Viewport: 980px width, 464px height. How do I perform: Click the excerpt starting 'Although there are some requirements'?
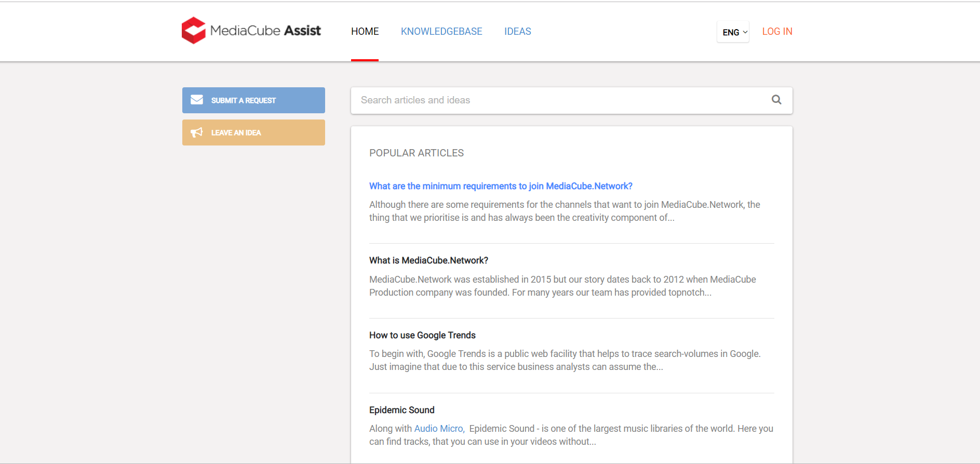click(565, 211)
